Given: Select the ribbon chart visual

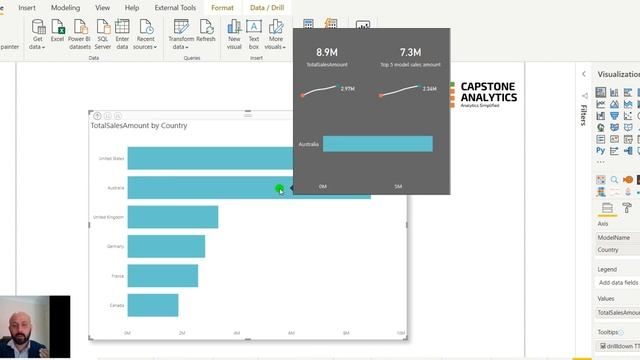Looking at the screenshot, I should click(600, 116).
